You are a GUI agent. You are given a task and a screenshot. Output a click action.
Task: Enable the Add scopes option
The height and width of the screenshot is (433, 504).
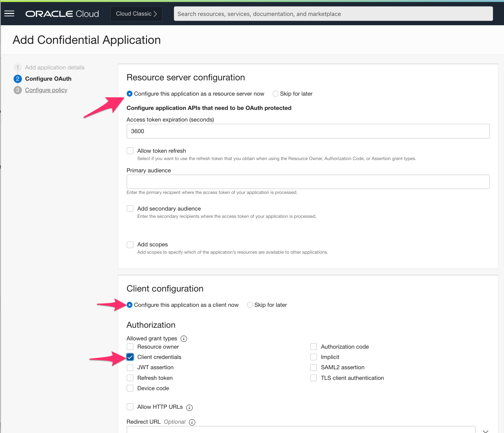pos(130,244)
